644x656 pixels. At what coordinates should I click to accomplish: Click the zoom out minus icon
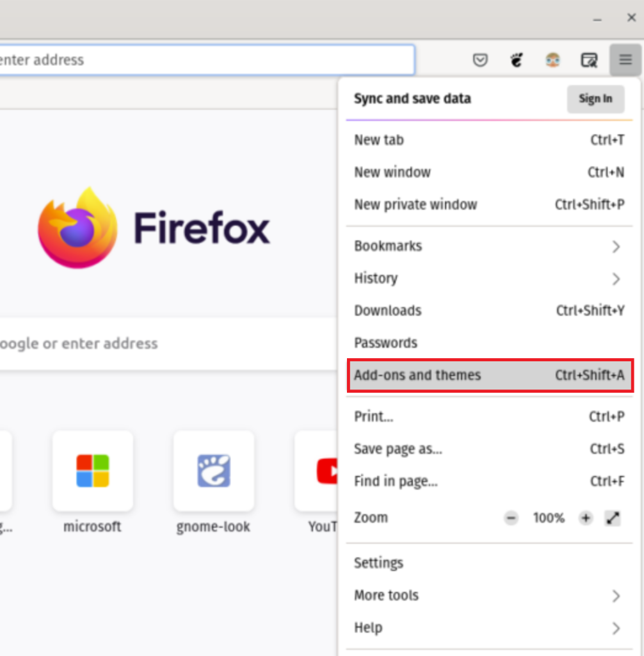pos(511,518)
